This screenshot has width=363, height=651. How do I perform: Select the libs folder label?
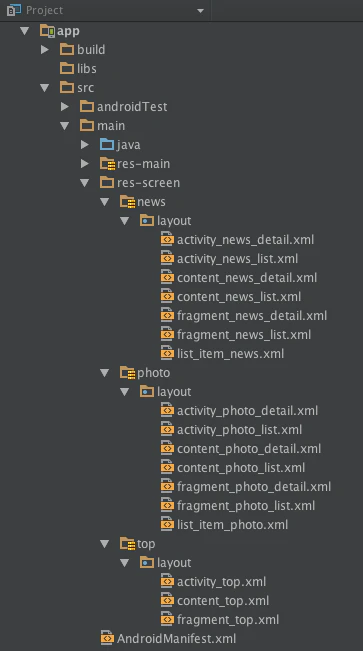87,69
